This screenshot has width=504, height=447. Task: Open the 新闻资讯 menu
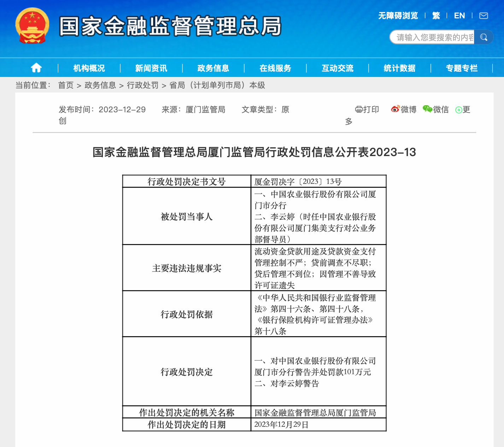[151, 68]
